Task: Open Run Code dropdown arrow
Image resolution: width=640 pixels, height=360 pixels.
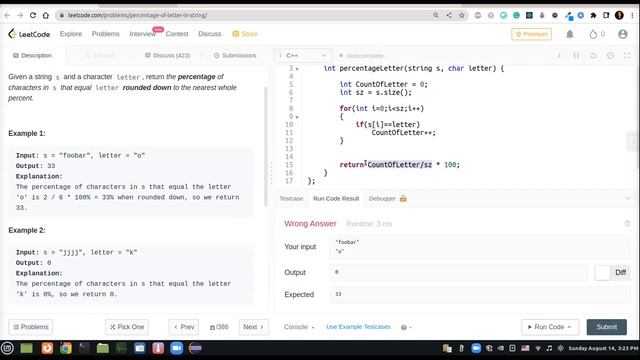Action: point(569,327)
